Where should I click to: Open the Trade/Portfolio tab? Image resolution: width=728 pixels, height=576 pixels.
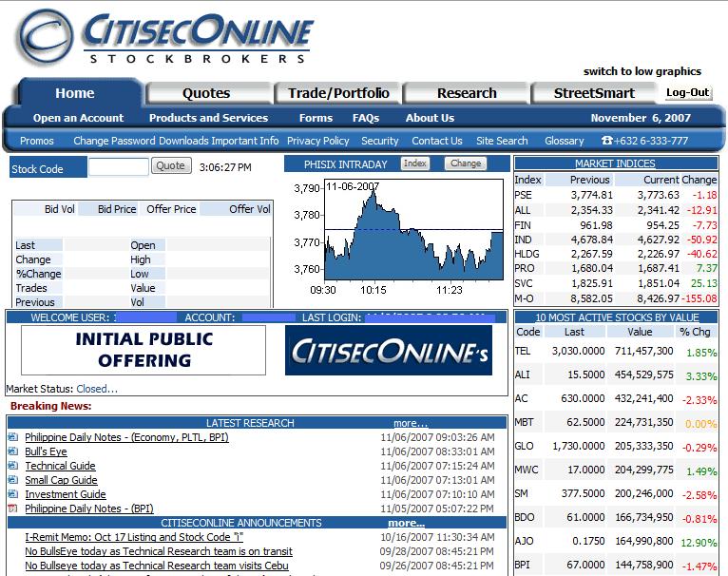pyautogui.click(x=338, y=93)
